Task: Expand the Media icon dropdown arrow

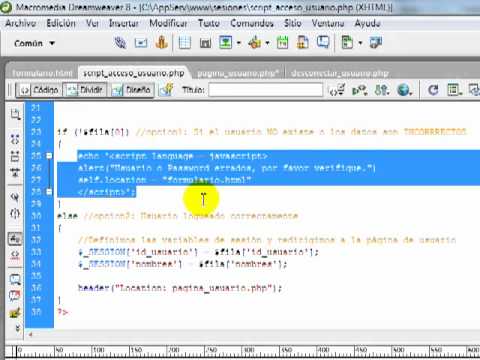Action: point(267,43)
